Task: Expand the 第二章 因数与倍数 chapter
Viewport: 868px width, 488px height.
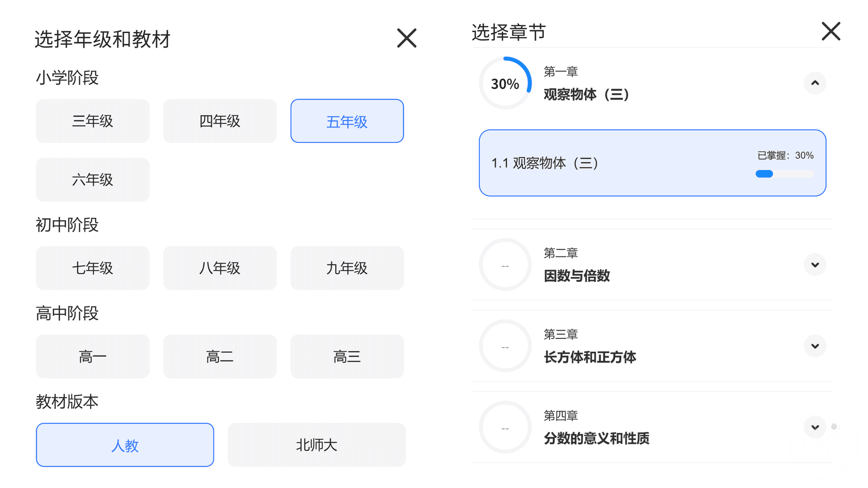Action: click(815, 265)
